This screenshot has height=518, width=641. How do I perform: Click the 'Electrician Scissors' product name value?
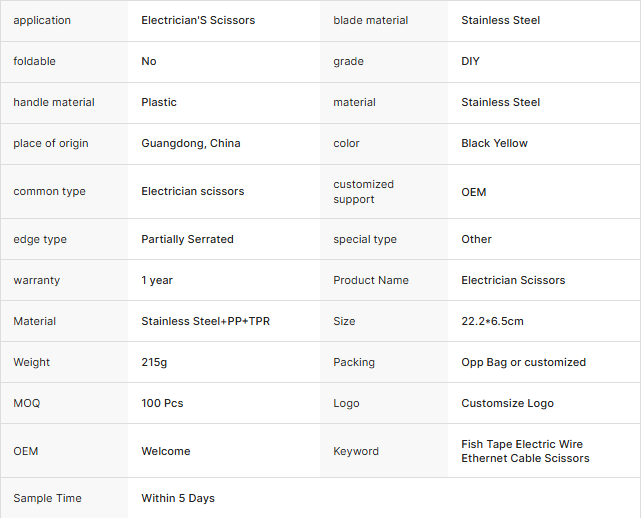tap(513, 280)
